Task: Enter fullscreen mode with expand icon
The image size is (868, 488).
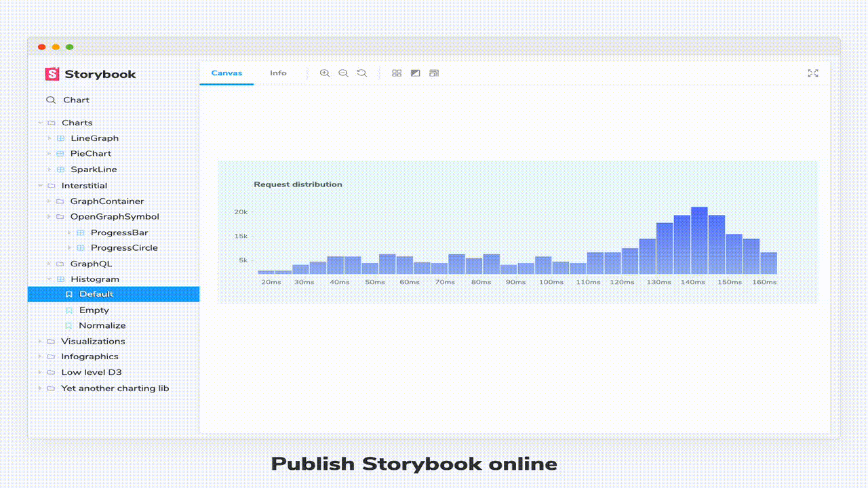Action: point(813,73)
